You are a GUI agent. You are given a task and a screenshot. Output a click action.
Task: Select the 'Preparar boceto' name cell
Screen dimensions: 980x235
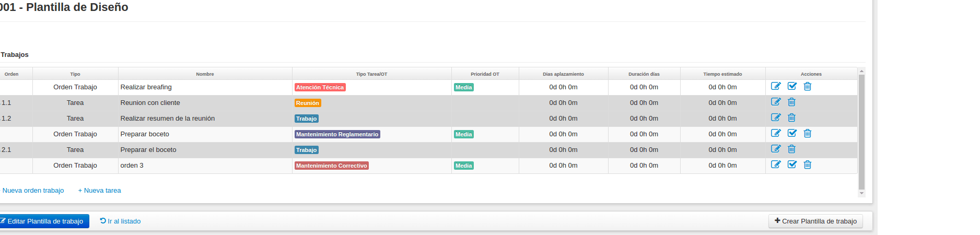click(x=205, y=134)
